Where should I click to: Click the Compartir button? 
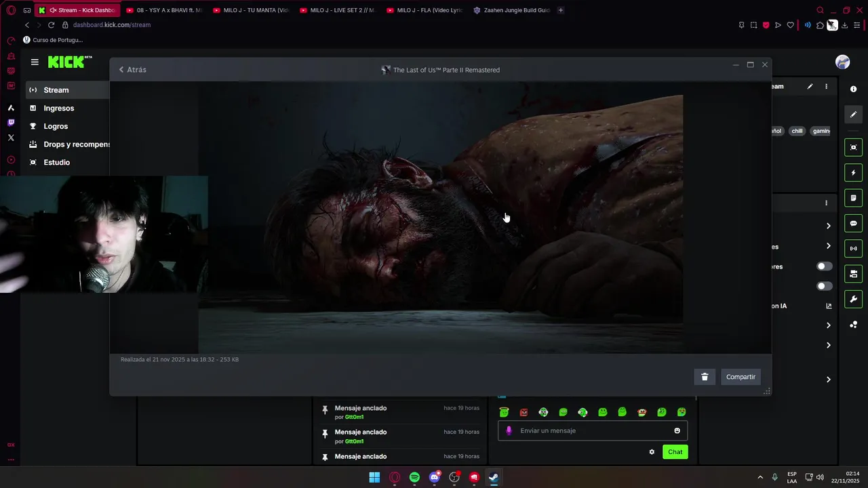(x=741, y=377)
